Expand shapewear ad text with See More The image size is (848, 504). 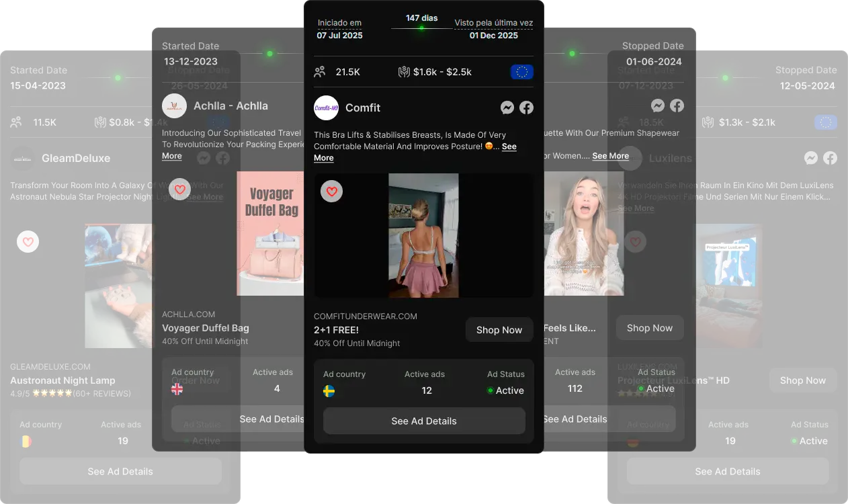pyautogui.click(x=610, y=156)
